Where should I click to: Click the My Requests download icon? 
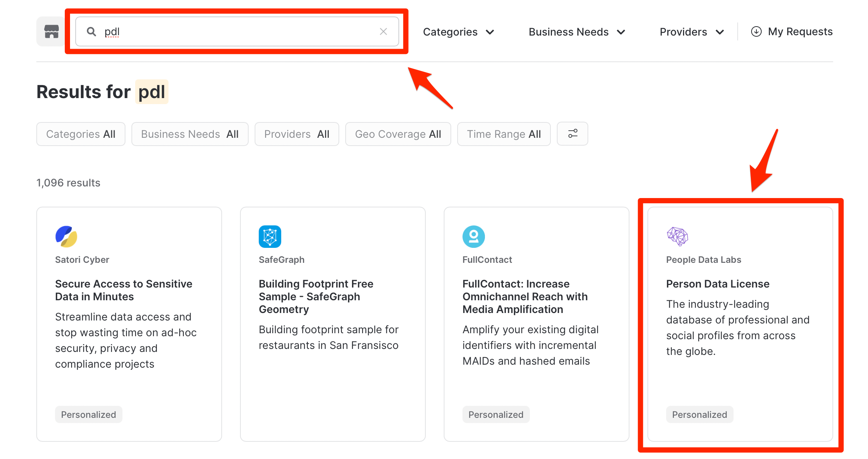coord(756,31)
